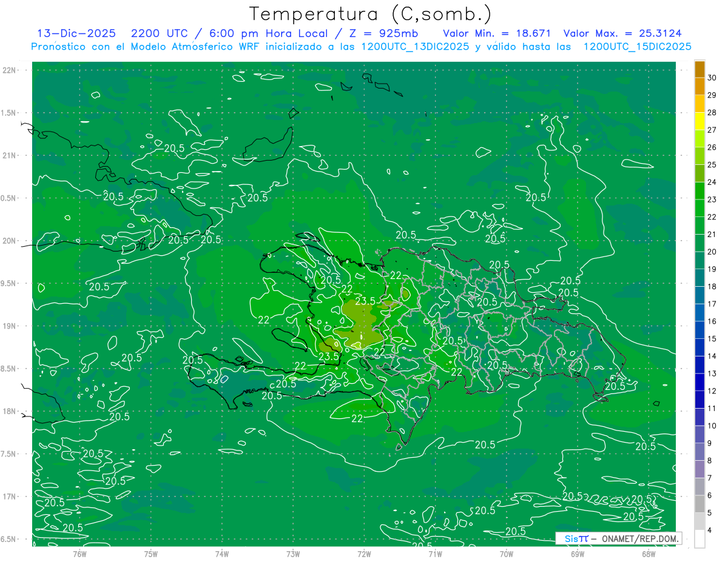Click the longitude axis label "69W"
This screenshot has height=562, width=728.
578,554
